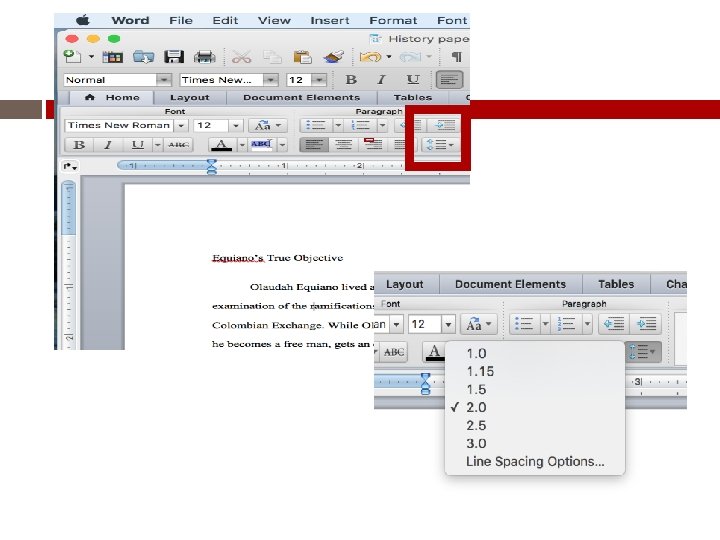This screenshot has width=720, height=540.
Task: Click the increase indent icon in the upper window's ribbon
Action: [x=445, y=125]
